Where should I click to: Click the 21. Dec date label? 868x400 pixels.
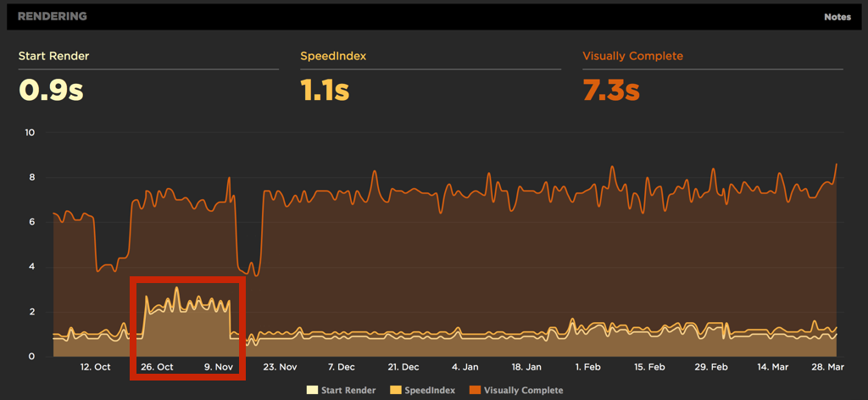[403, 367]
